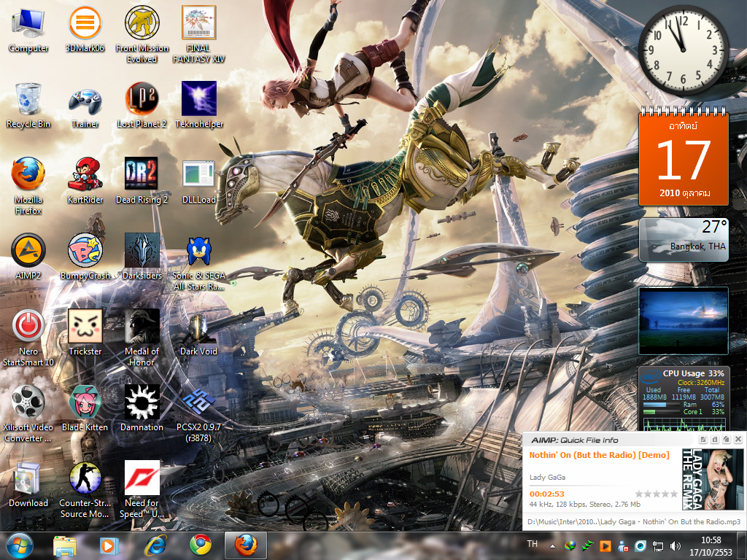Select Counter-Strike Source desktop icon
The height and width of the screenshot is (560, 747).
[85, 489]
